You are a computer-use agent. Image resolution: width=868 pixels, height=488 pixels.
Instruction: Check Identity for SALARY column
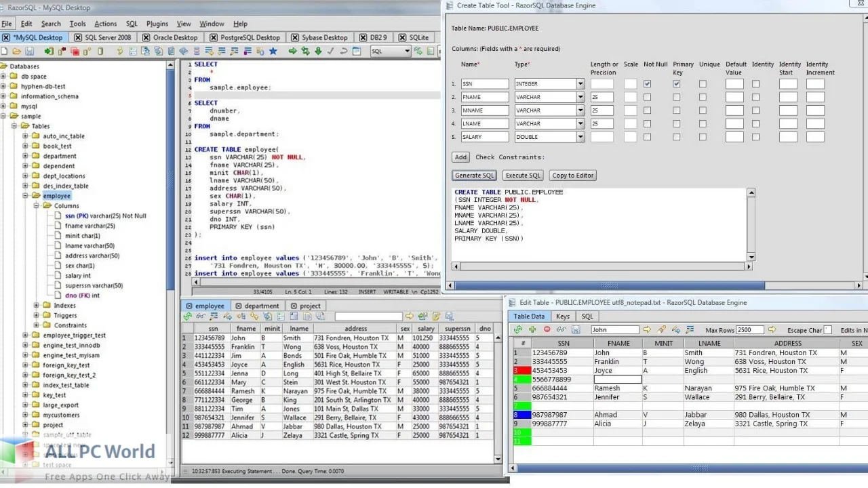[755, 137]
